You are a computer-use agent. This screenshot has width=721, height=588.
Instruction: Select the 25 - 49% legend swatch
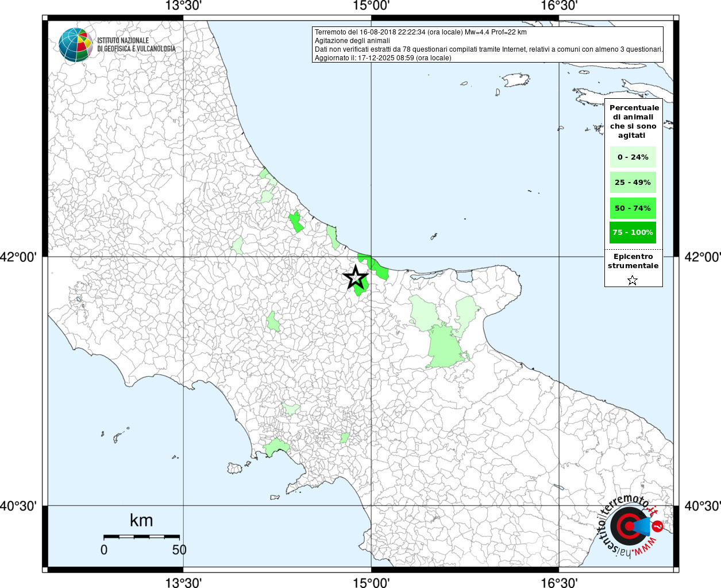[x=633, y=183]
